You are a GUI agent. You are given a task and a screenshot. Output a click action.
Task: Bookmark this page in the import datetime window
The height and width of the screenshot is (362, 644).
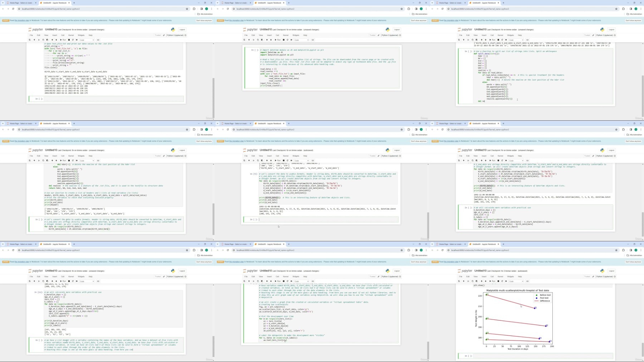(x=401, y=9)
